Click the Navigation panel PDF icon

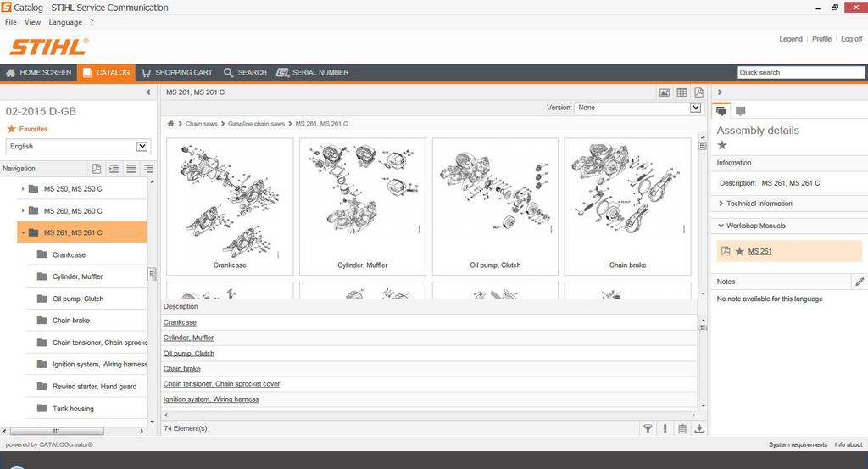(x=97, y=168)
